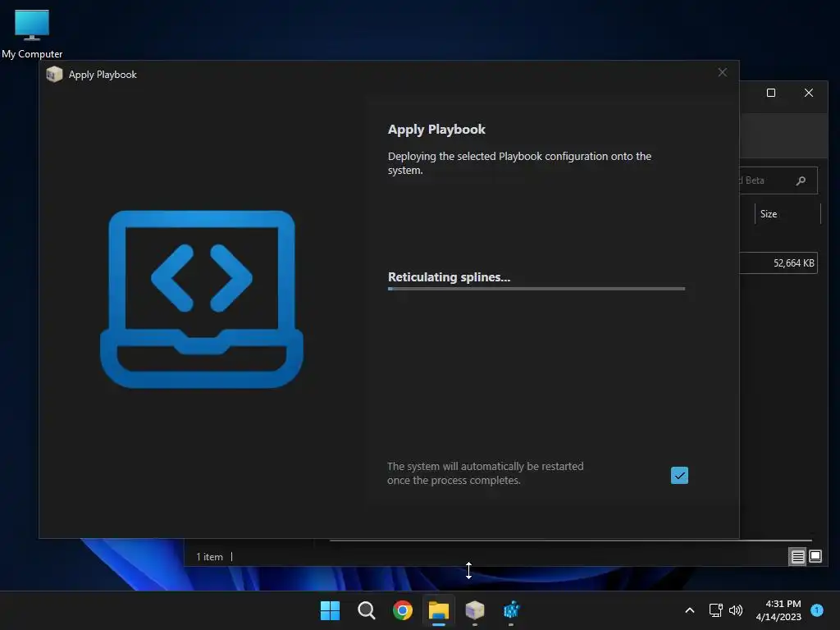Maximize the File Explorer window
The image size is (840, 630).
coord(771,93)
